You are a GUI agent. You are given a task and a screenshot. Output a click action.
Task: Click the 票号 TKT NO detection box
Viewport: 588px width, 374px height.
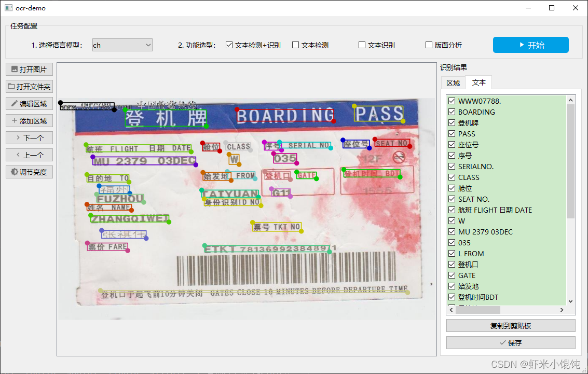coord(277,227)
